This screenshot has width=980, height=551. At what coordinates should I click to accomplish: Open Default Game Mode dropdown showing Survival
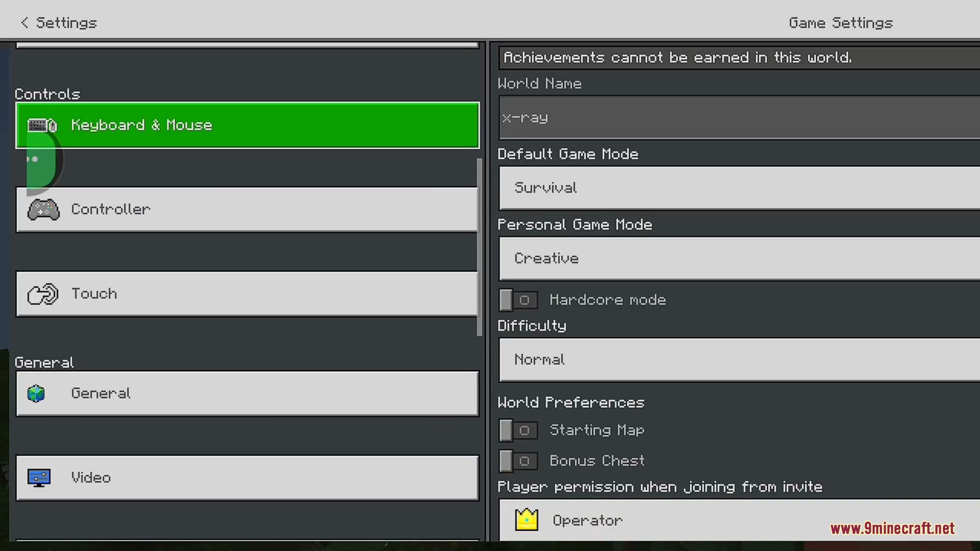point(740,188)
